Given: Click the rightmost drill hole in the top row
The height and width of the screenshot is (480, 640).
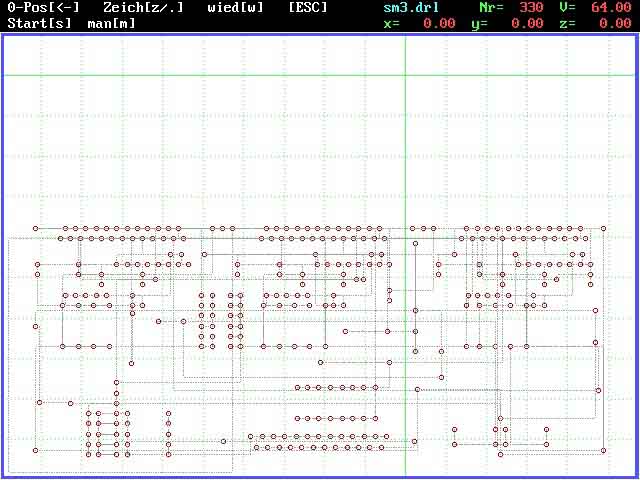Looking at the screenshot, I should coord(604,229).
